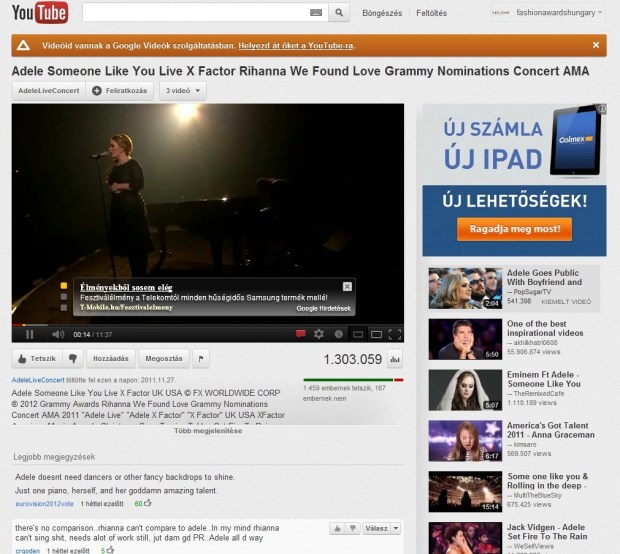Pause the video playback
Viewport: 620px width, 554px height.
(29, 334)
